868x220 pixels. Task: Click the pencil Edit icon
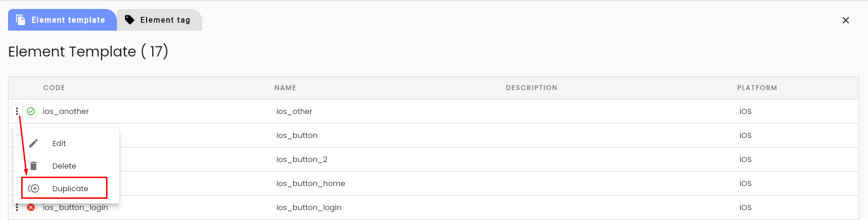pyautogui.click(x=33, y=143)
